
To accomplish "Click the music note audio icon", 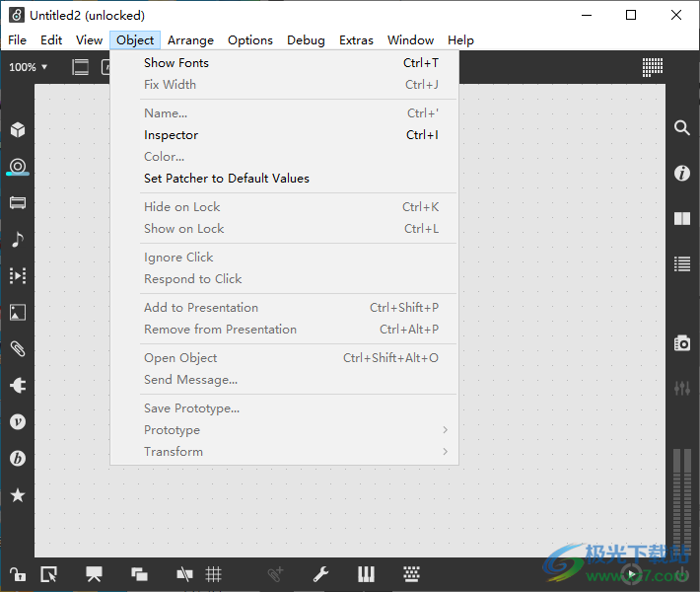I will coord(18,240).
